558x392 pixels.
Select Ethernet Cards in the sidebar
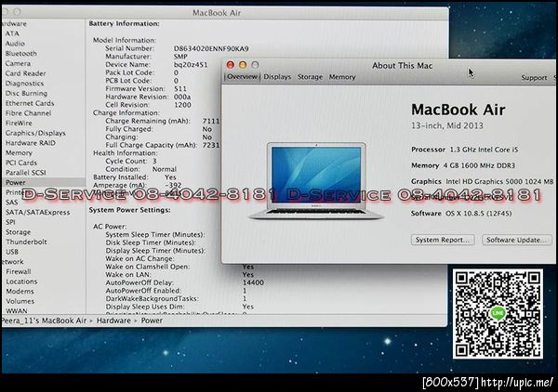pos(30,103)
